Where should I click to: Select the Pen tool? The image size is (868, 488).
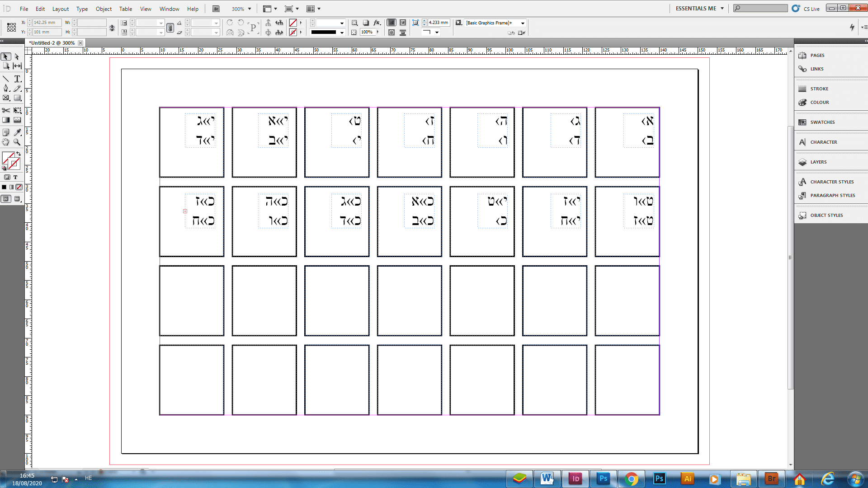pyautogui.click(x=6, y=89)
